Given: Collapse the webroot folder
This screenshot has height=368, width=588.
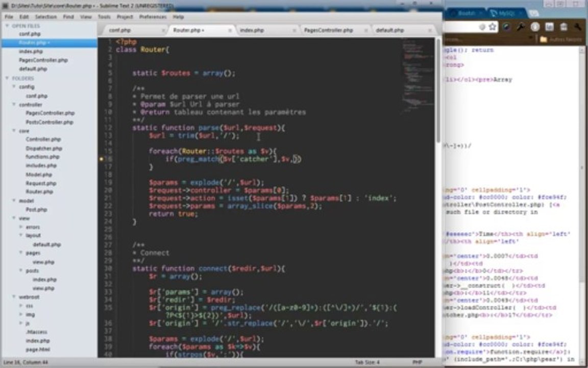Looking at the screenshot, I should tap(14, 297).
